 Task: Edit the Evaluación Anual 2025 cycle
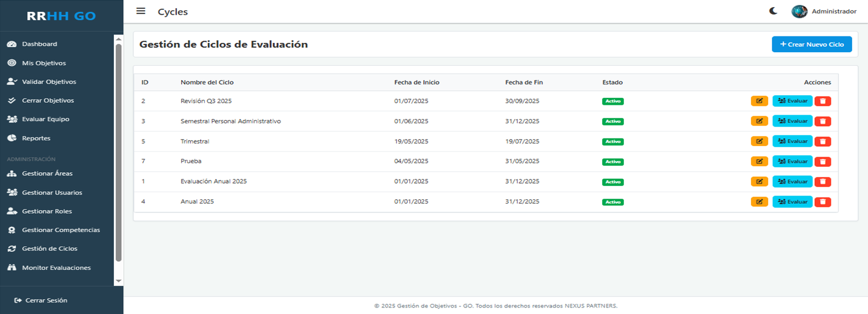click(x=759, y=181)
